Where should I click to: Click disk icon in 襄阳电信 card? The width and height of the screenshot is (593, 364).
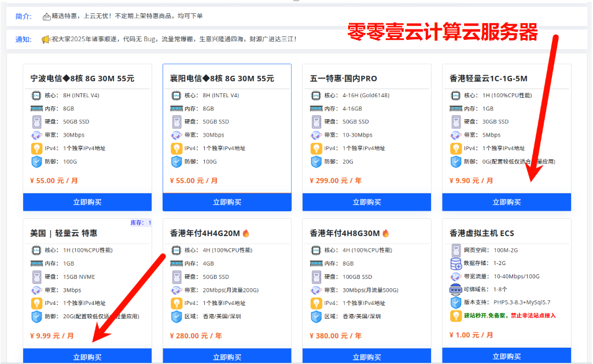pos(176,122)
